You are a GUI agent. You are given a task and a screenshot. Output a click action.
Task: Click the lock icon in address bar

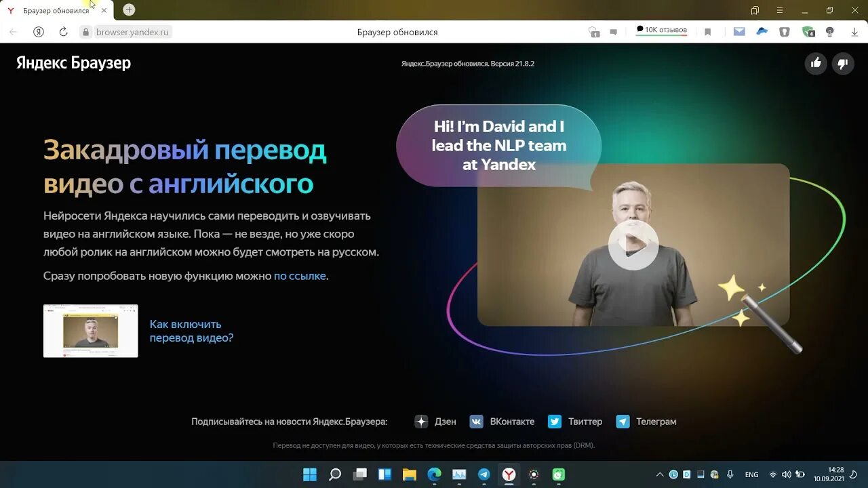85,32
